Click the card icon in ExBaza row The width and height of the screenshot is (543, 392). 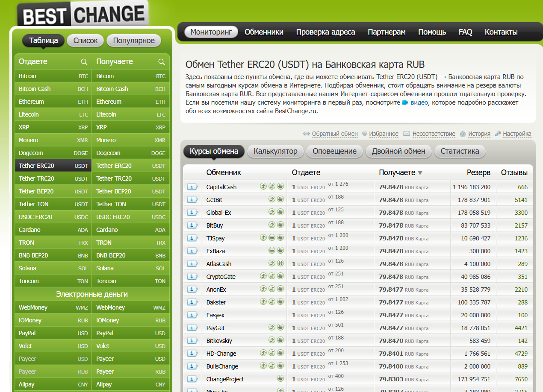pyautogui.click(x=272, y=250)
